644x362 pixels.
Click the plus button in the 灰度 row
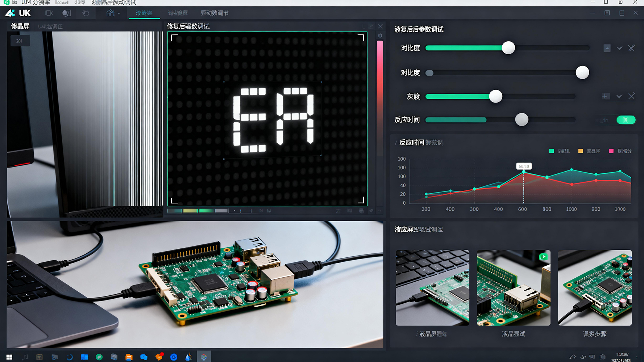coord(606,96)
